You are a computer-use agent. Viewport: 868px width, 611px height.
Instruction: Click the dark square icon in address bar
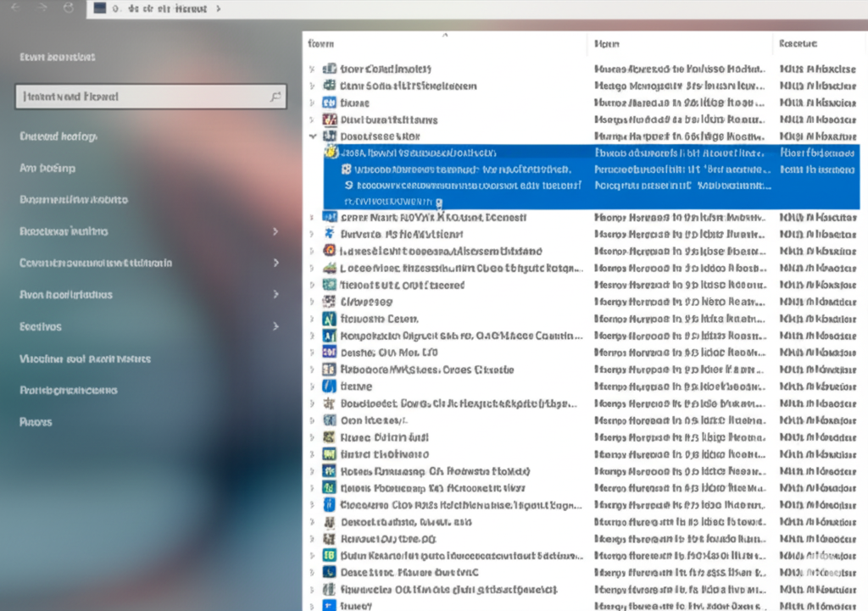point(100,8)
